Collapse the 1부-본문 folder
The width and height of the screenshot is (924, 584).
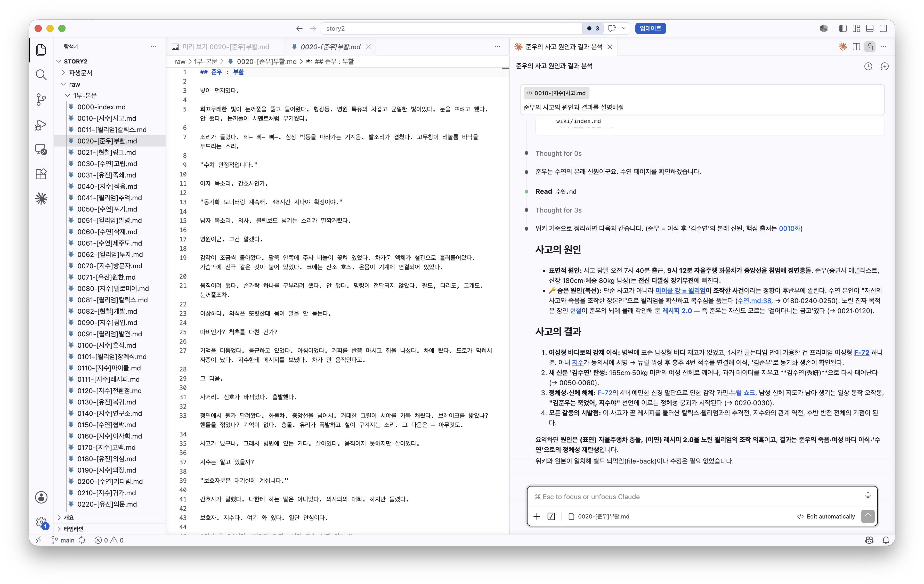tap(85, 95)
